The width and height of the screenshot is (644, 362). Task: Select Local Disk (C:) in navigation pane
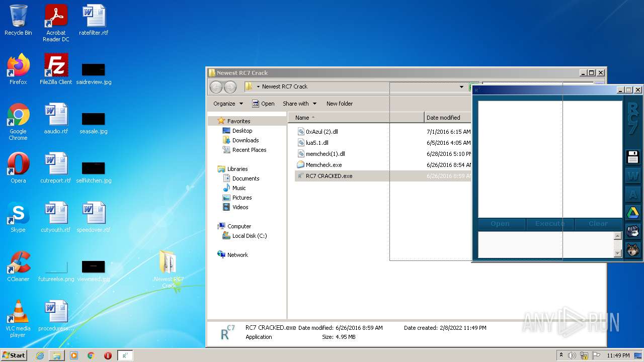click(x=250, y=236)
